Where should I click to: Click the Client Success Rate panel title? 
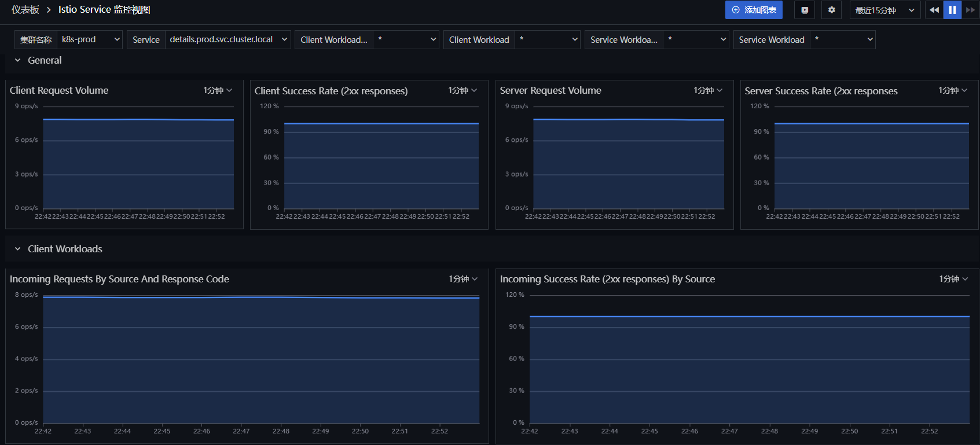[x=331, y=91]
